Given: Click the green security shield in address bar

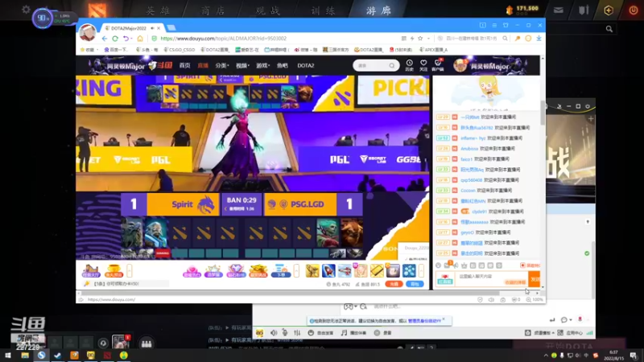Looking at the screenshot, I should [154, 39].
